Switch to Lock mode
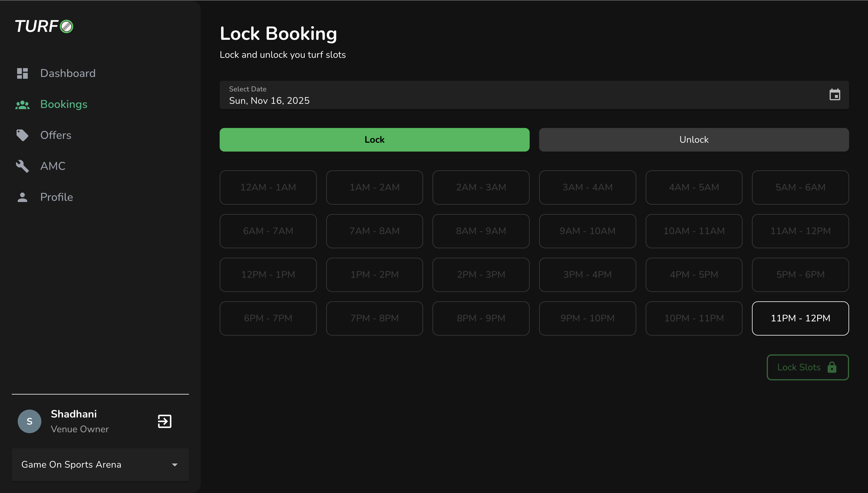Screen dimensions: 868x493 (x=374, y=139)
